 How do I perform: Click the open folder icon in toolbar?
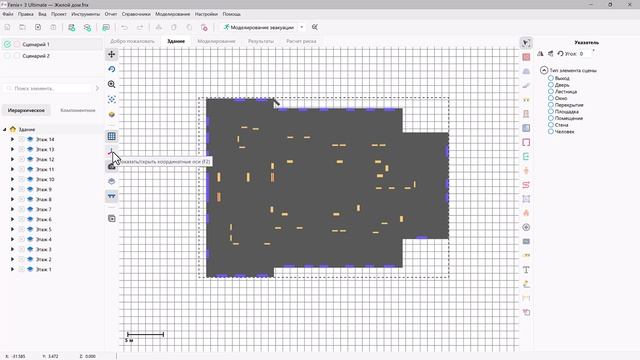click(22, 27)
